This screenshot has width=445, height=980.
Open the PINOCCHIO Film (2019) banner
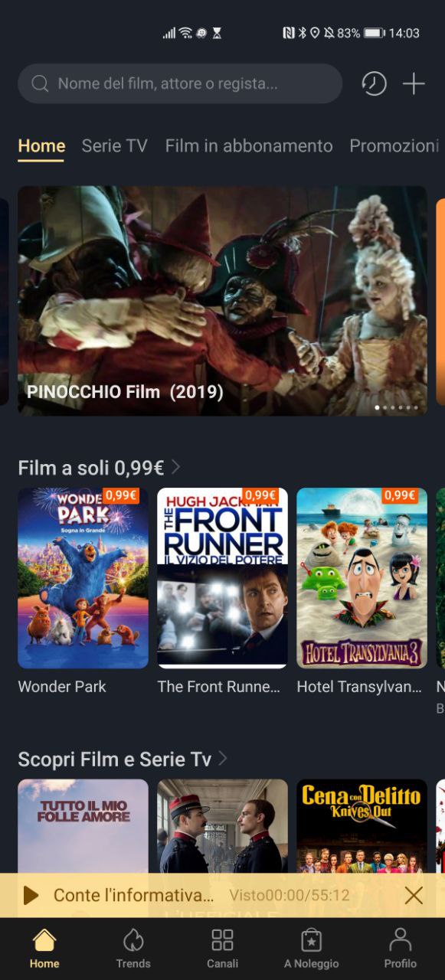point(223,301)
